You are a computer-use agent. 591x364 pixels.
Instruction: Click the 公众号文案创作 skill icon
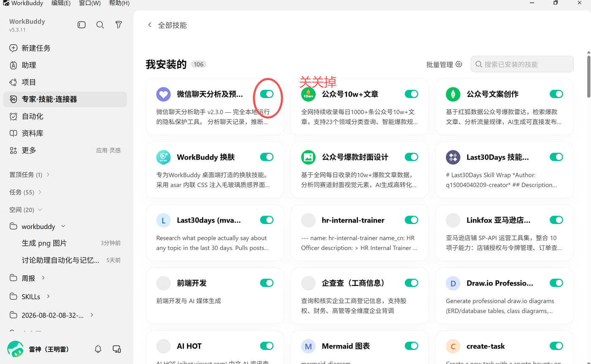coord(453,94)
